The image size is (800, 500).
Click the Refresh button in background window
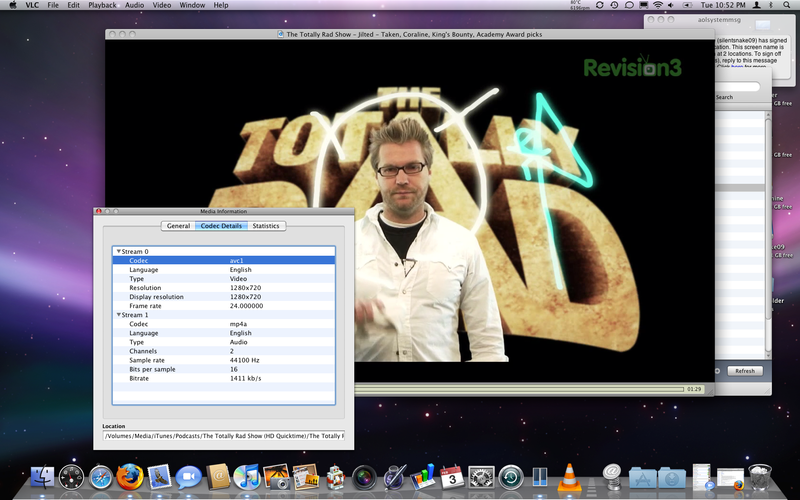(744, 371)
